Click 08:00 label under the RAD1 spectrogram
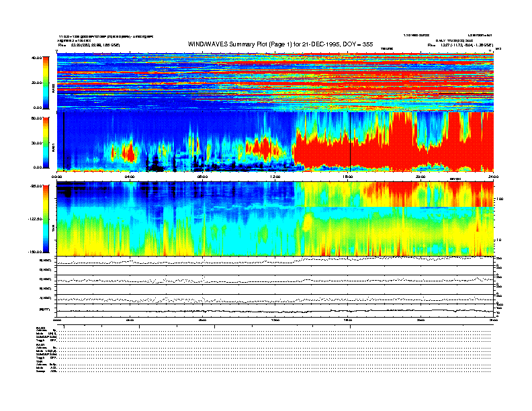 [x=203, y=177]
